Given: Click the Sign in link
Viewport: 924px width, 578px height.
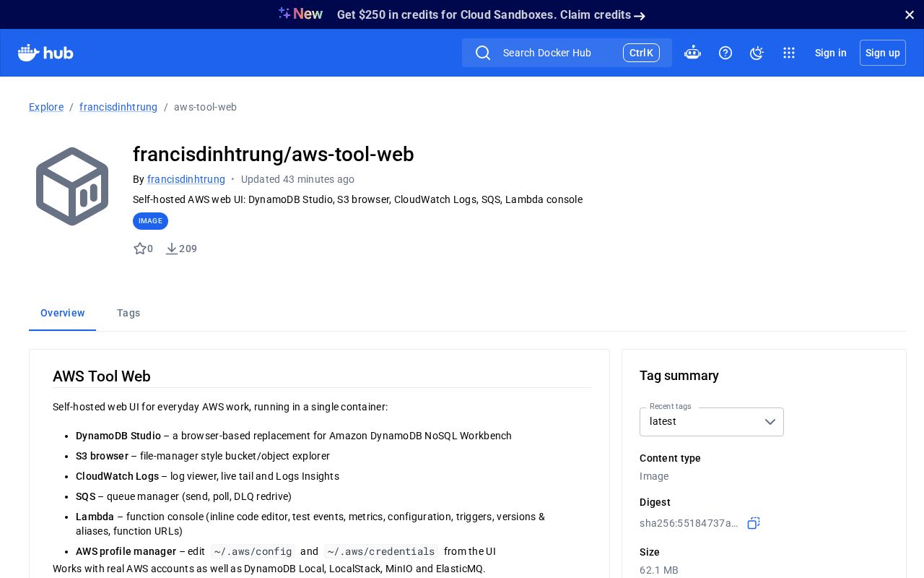Looking at the screenshot, I should (831, 53).
